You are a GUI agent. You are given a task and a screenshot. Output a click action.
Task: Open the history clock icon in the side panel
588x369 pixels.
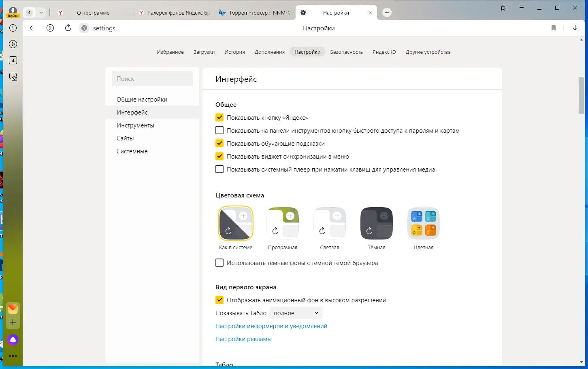coord(13,28)
